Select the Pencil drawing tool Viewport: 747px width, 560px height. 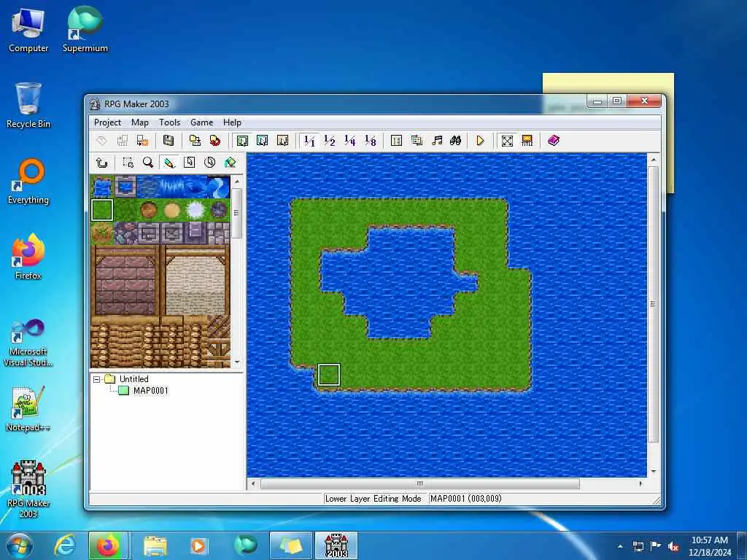coord(169,163)
